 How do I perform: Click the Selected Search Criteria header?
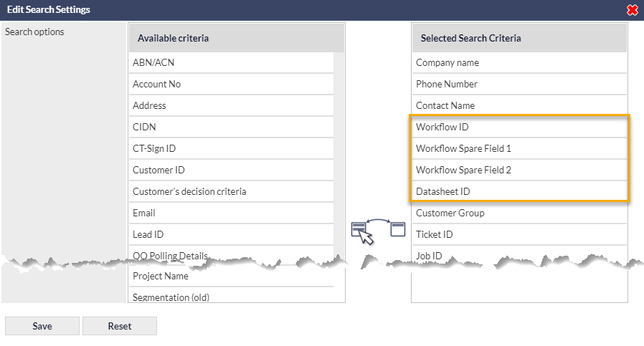pos(519,38)
